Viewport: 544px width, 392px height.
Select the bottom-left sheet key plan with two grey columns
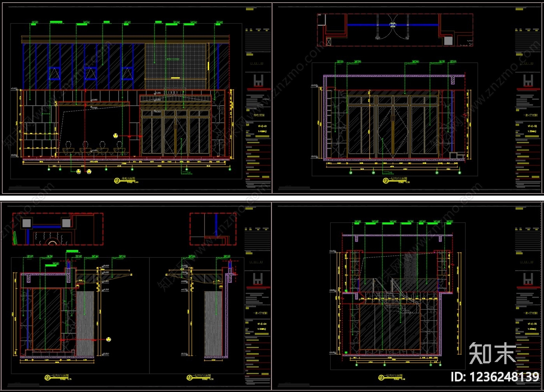[58, 229]
